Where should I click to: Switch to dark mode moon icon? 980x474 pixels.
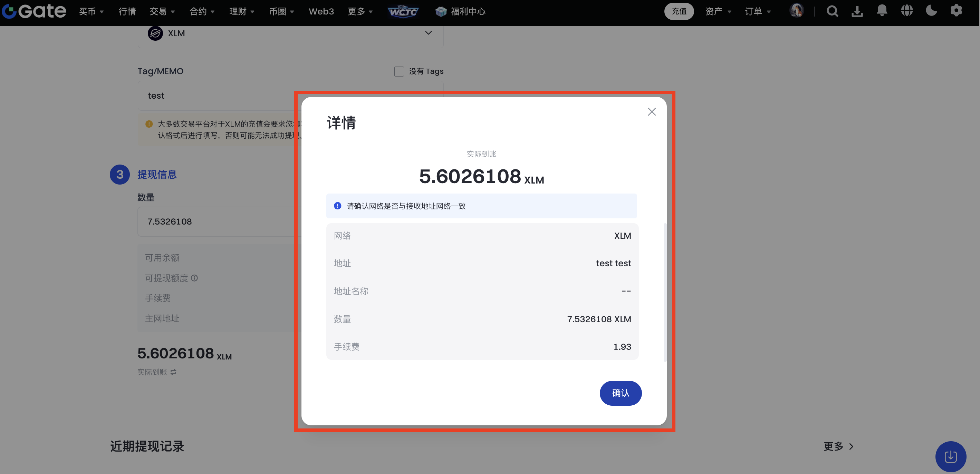tap(931, 11)
